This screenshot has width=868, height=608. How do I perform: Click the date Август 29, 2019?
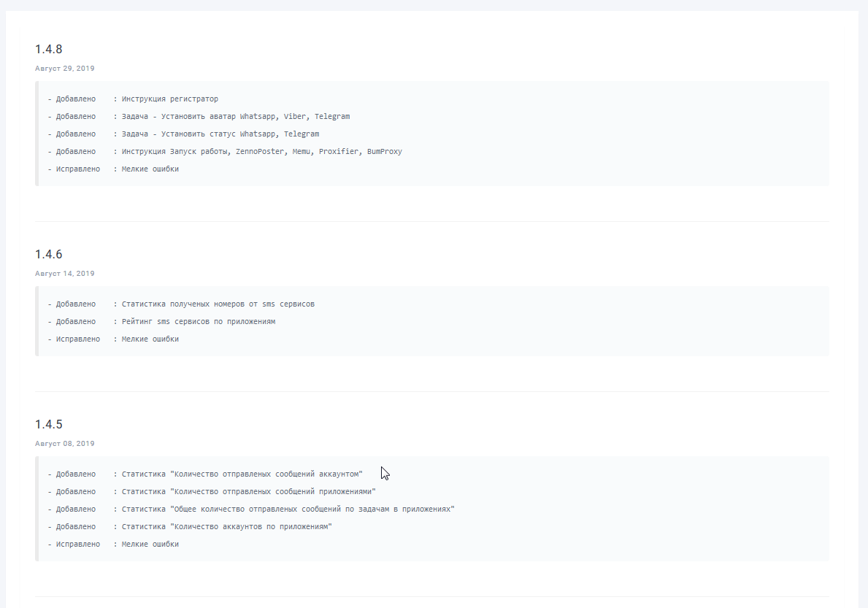click(x=64, y=69)
